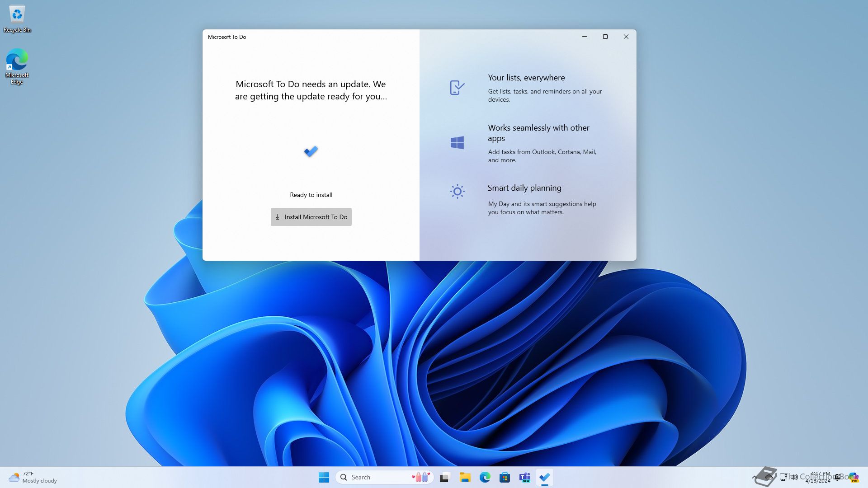Image resolution: width=868 pixels, height=488 pixels.
Task: Click the blue To Do checkmark logo
Action: tap(311, 151)
